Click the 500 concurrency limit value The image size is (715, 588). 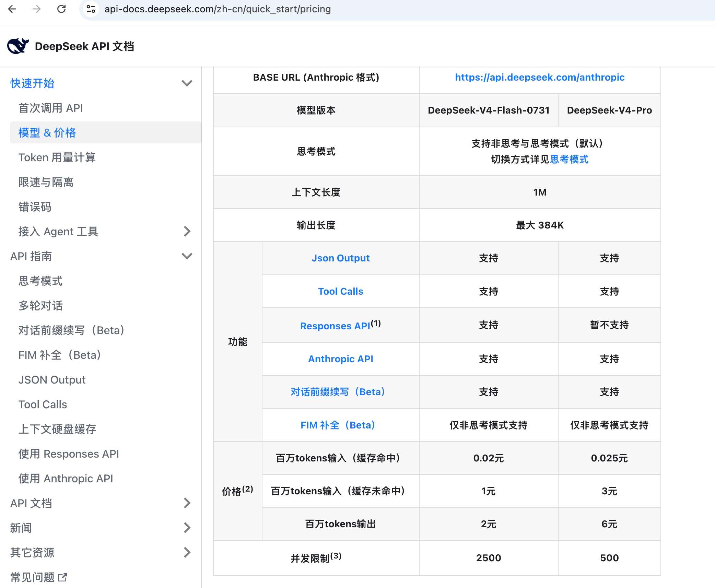point(609,558)
